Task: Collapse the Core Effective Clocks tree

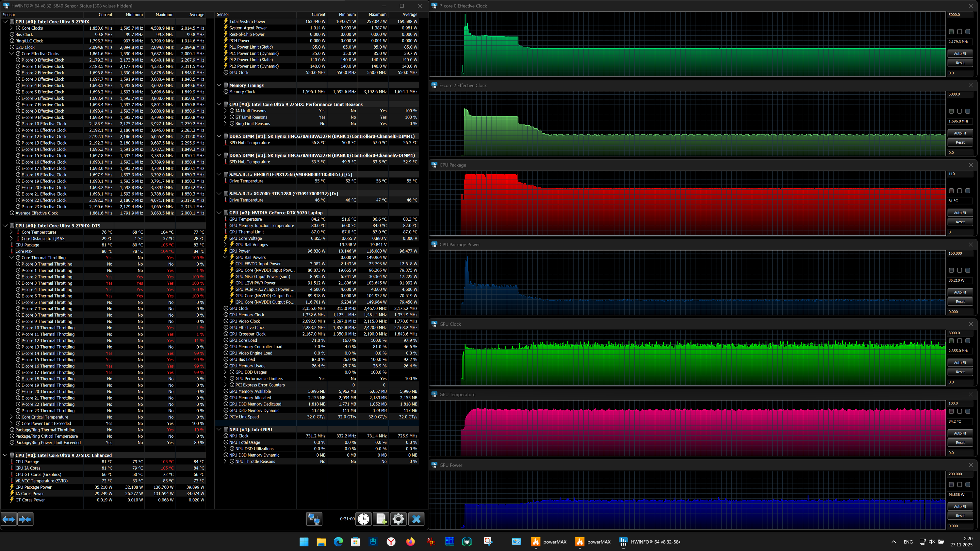Action: coord(11,54)
